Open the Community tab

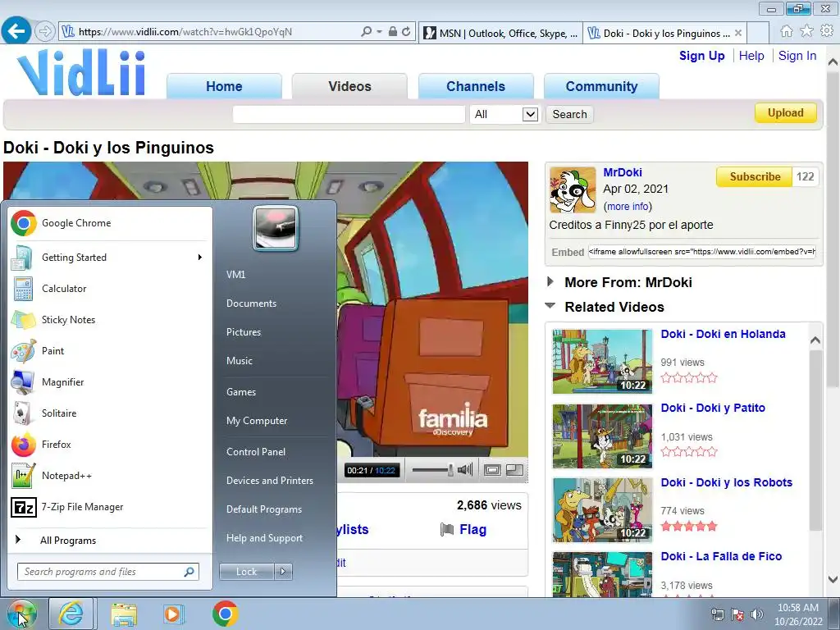point(601,86)
